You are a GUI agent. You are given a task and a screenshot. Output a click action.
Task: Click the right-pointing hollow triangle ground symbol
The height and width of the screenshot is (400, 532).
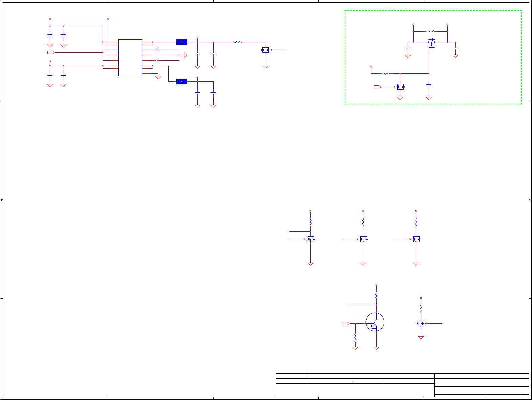(185, 55)
